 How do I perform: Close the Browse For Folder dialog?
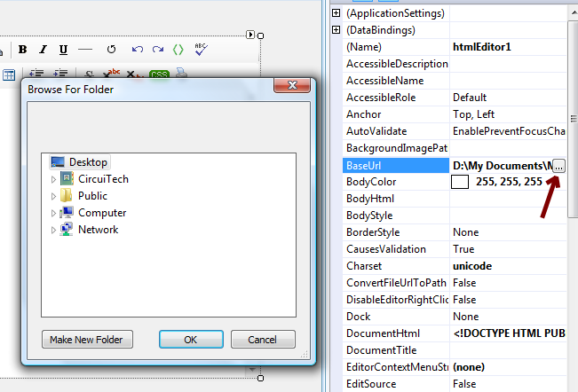point(292,85)
